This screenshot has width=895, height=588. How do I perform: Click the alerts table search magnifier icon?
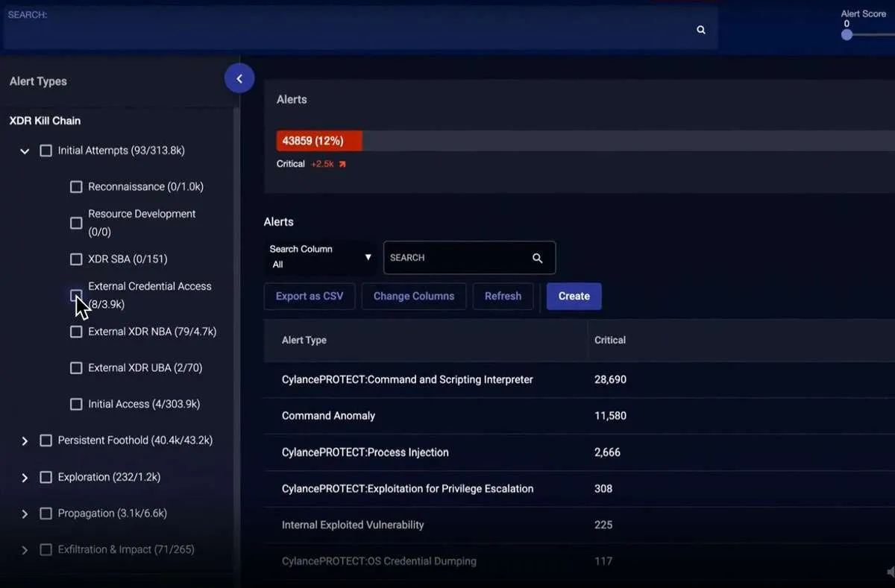(537, 258)
